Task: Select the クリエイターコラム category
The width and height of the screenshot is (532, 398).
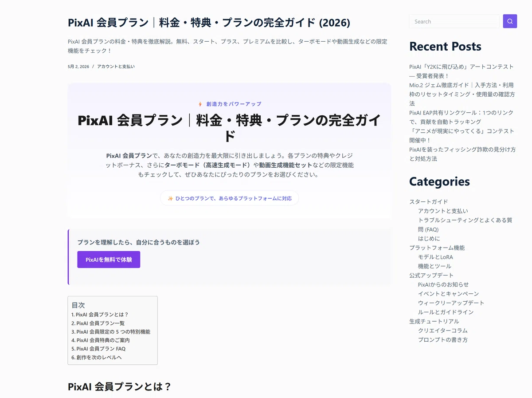Action: click(443, 331)
